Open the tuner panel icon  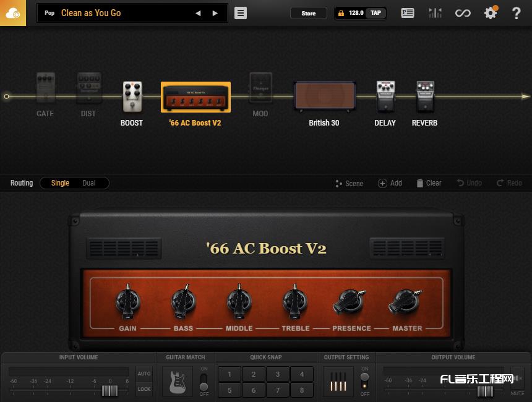click(435, 12)
